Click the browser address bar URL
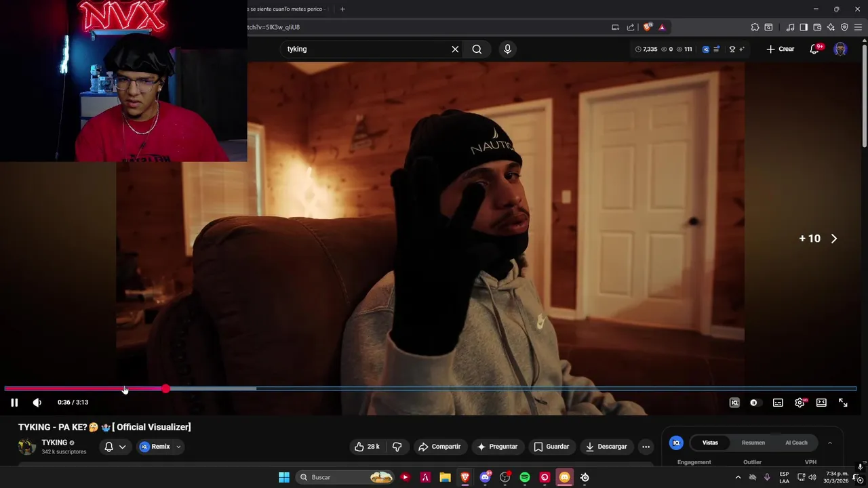This screenshot has height=488, width=868. tap(275, 27)
